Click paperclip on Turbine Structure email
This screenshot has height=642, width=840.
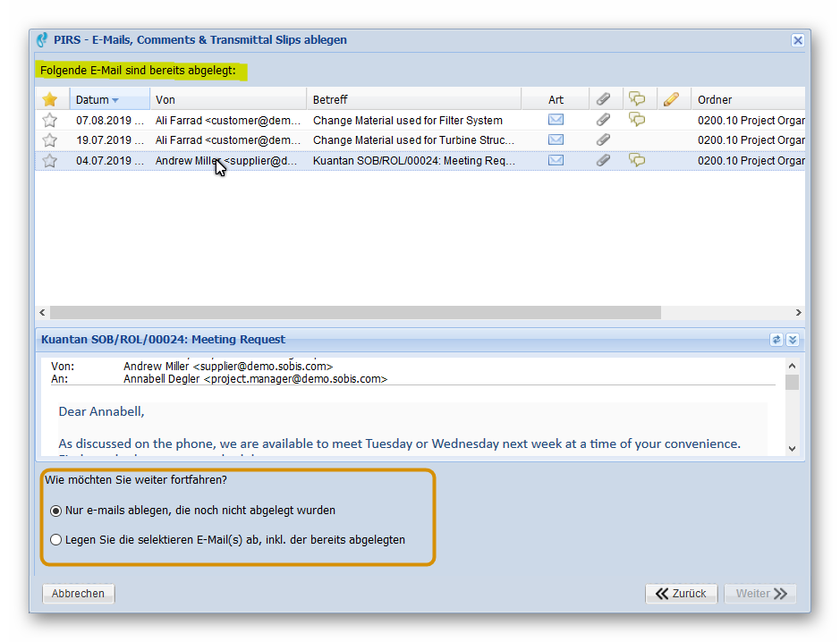click(604, 140)
